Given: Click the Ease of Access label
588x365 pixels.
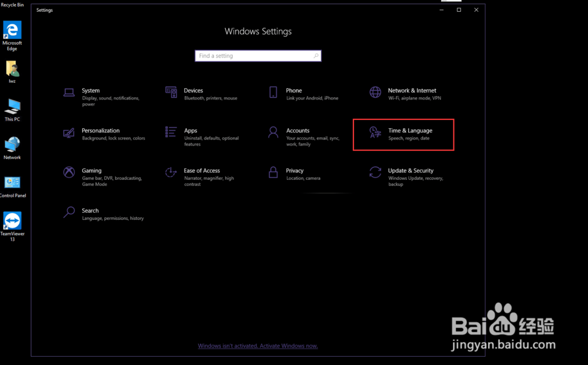Looking at the screenshot, I should coord(202,171).
